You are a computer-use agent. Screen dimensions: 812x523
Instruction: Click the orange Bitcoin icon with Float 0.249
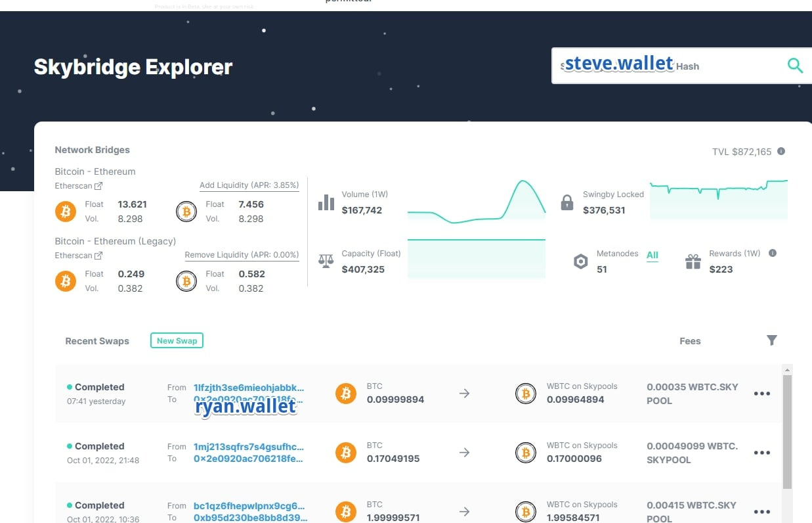(x=65, y=281)
